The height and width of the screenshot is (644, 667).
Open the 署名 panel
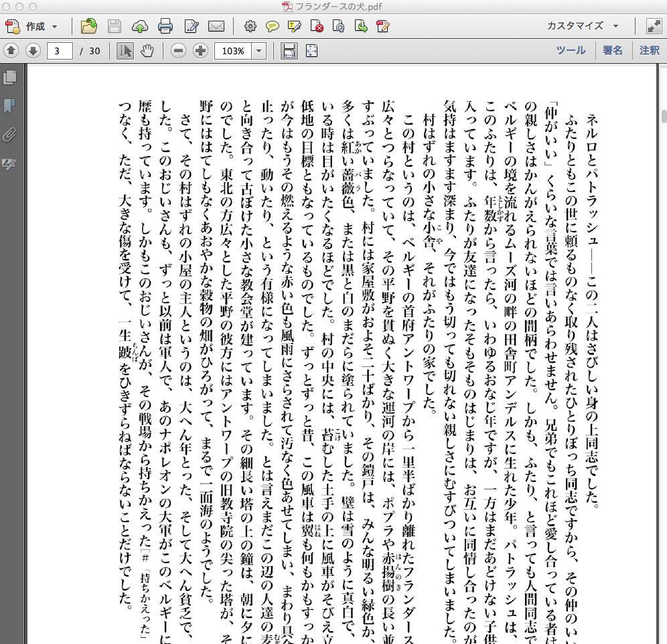613,51
